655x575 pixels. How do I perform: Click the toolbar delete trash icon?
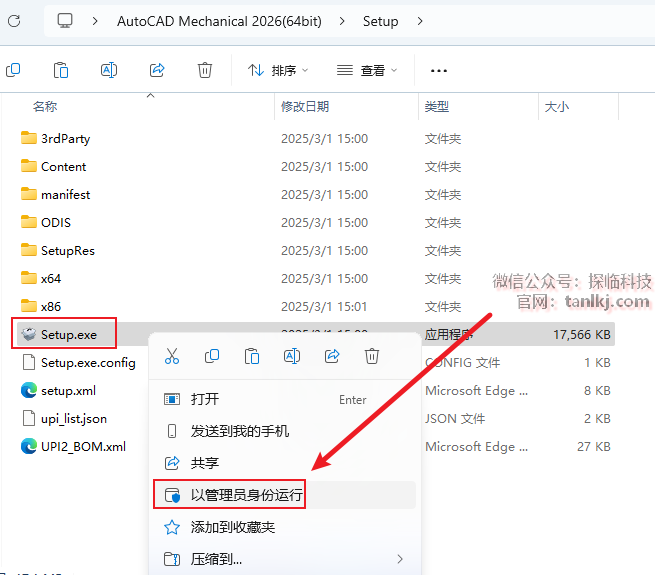click(x=205, y=70)
